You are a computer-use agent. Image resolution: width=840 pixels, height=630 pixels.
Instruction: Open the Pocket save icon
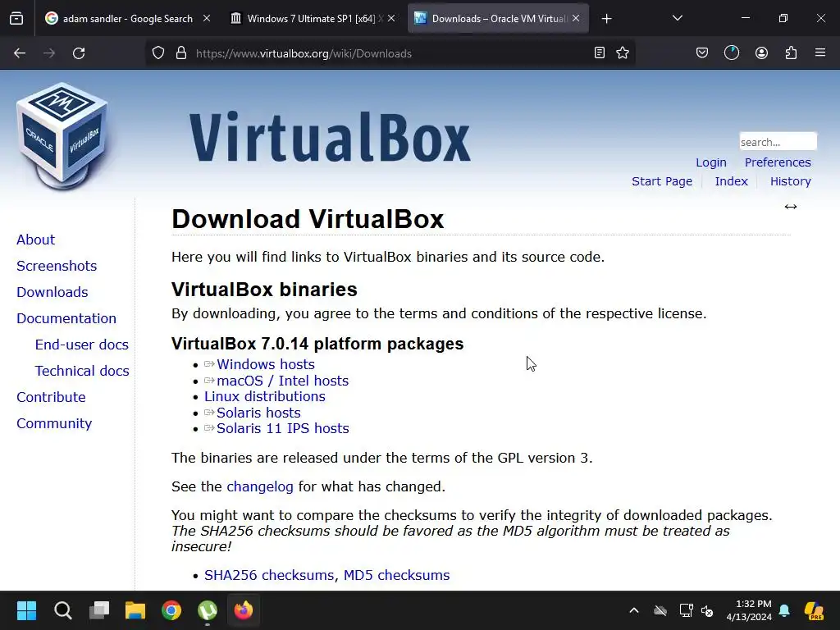702,52
